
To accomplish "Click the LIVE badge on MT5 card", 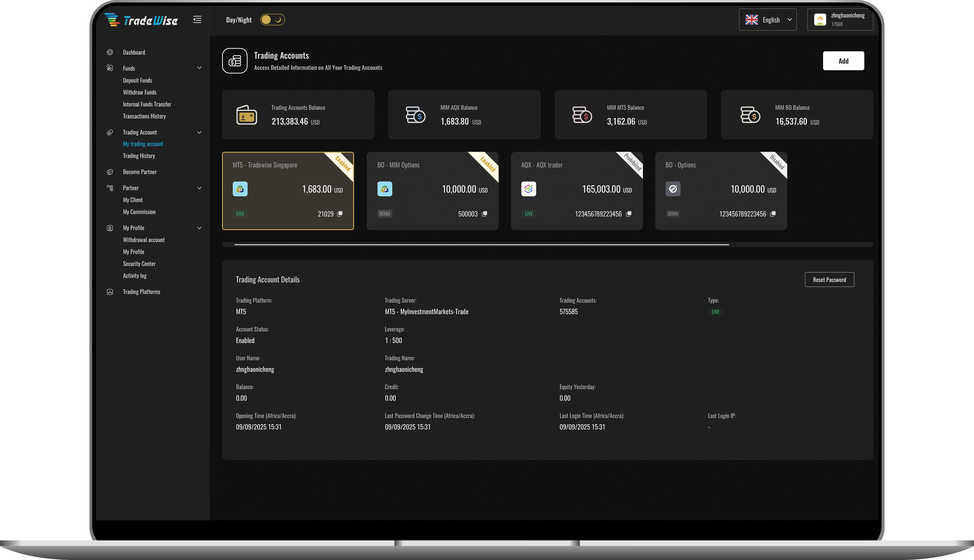I will pyautogui.click(x=240, y=214).
